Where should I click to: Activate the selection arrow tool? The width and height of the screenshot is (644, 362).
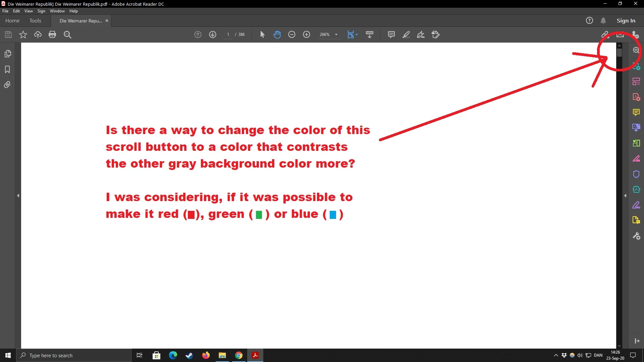(262, 35)
